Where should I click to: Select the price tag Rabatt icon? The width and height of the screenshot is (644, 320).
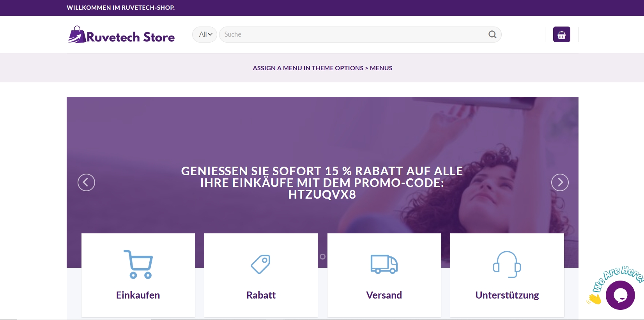click(261, 264)
